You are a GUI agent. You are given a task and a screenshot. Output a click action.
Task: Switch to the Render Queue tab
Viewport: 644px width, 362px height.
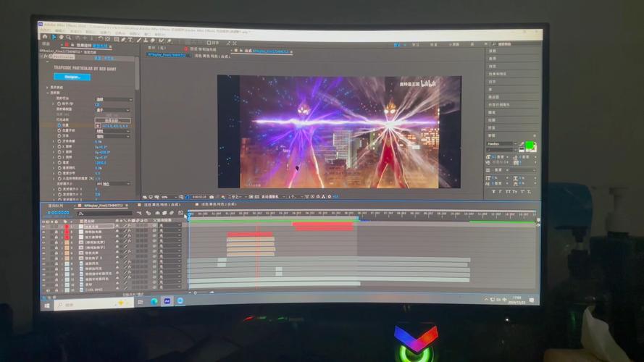56,205
